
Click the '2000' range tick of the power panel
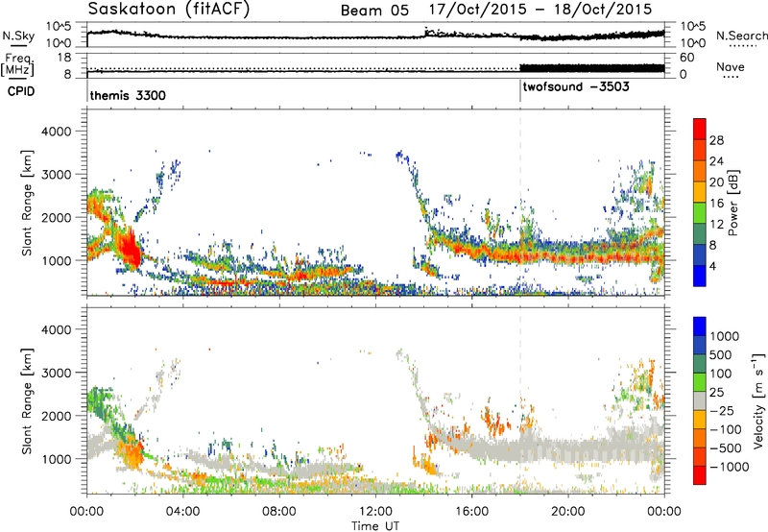tap(56, 217)
